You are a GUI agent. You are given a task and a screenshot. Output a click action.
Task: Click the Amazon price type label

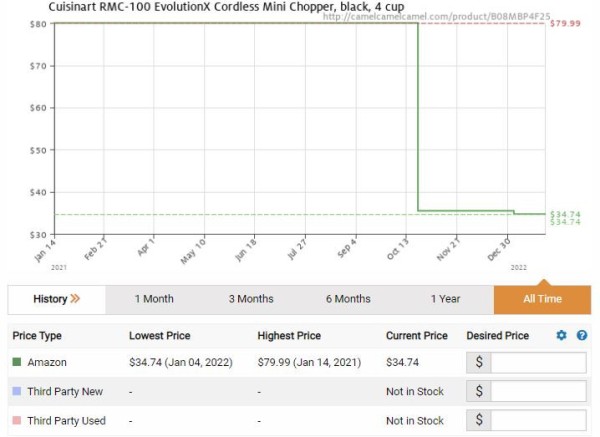click(47, 362)
